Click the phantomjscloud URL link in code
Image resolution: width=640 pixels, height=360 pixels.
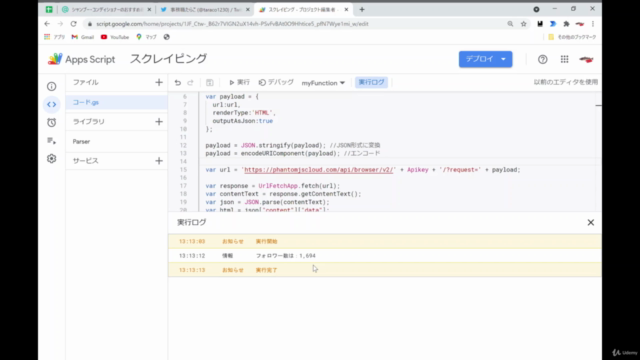tap(318, 170)
